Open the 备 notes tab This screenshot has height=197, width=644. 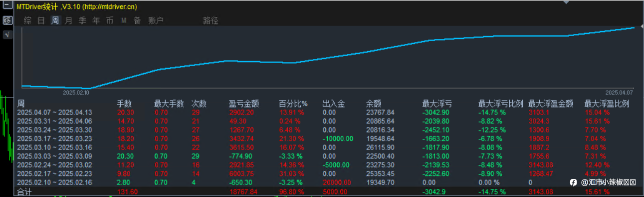click(x=137, y=20)
